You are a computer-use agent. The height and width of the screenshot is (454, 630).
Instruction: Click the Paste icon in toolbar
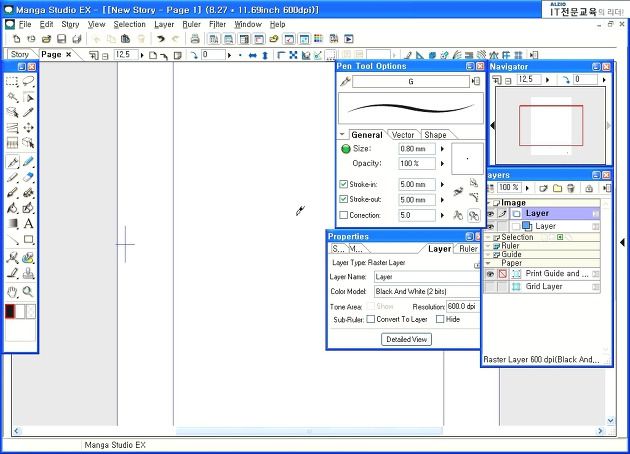(x=125, y=39)
